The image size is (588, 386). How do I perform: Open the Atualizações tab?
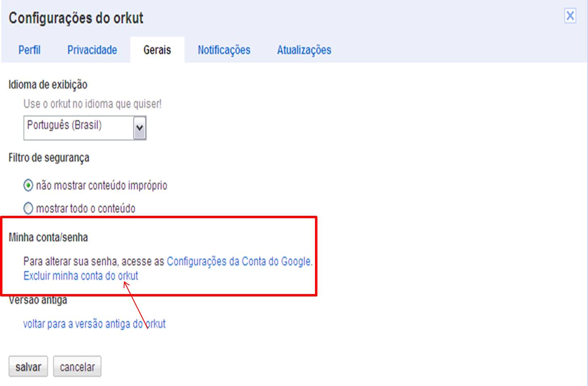[x=304, y=50]
